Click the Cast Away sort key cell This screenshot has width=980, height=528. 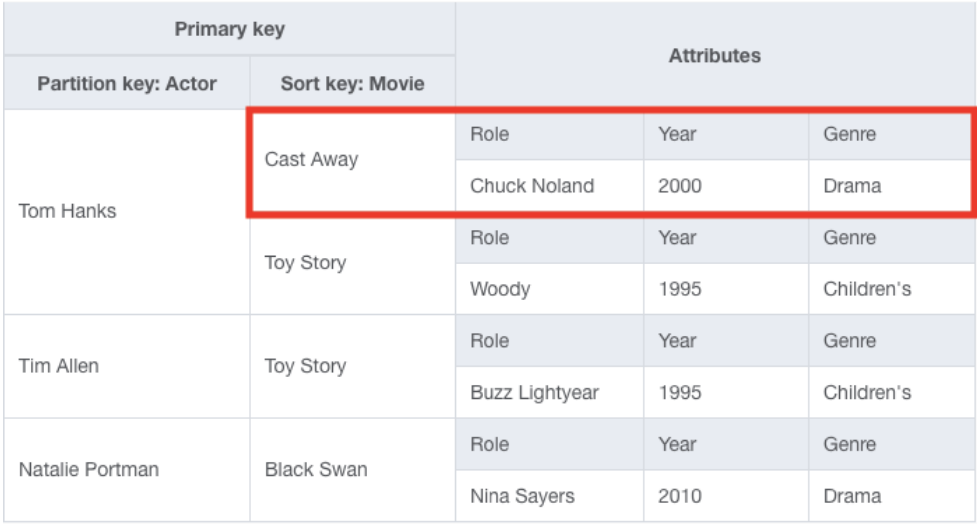tap(353, 160)
